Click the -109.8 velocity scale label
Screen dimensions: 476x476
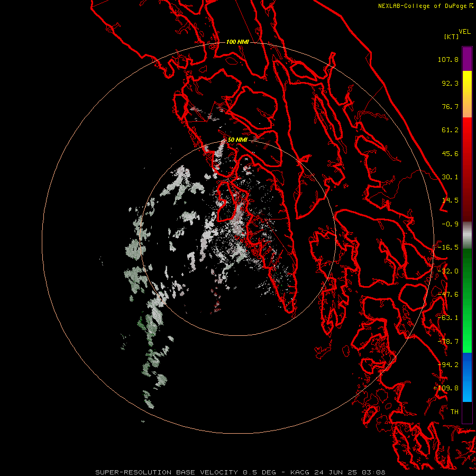446,388
